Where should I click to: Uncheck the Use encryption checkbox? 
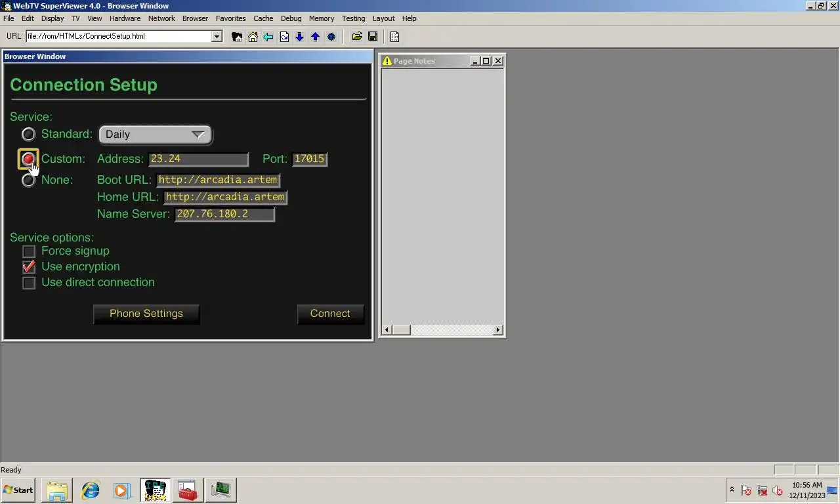coord(29,267)
